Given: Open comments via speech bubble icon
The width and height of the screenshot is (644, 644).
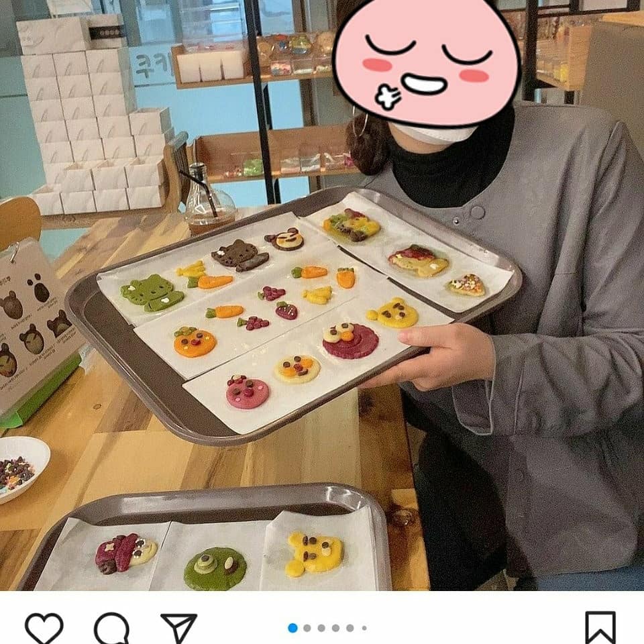Looking at the screenshot, I should click(112, 629).
